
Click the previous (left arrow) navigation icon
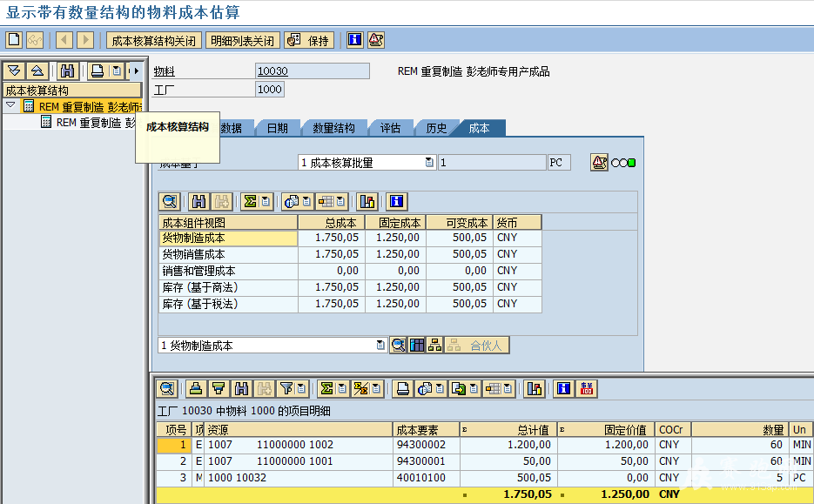[x=64, y=40]
